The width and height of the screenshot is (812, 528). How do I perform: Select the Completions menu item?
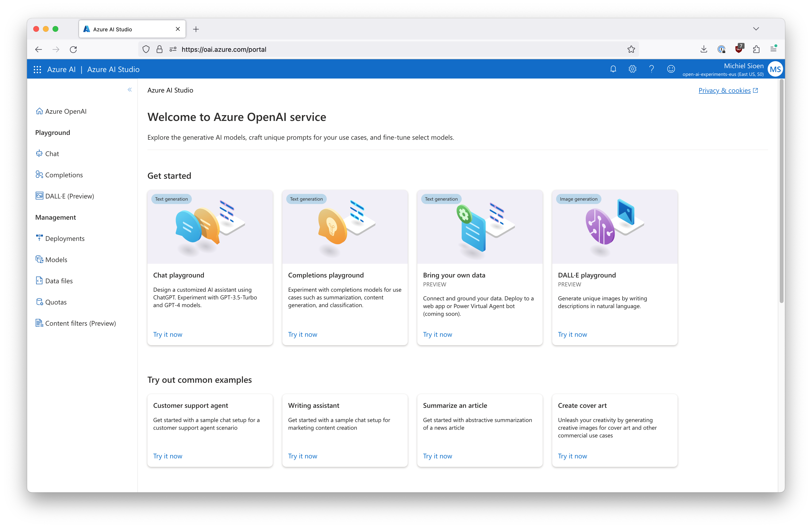click(x=64, y=175)
